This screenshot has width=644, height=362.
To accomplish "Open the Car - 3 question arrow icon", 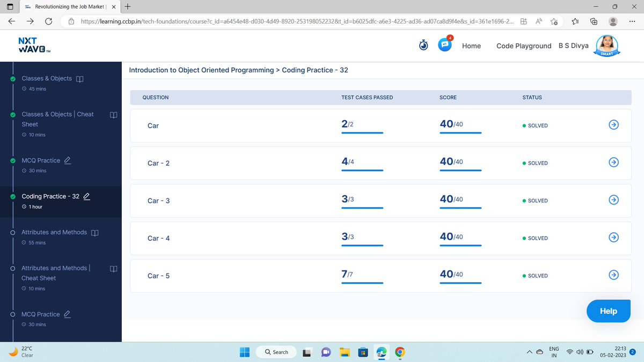I will [x=614, y=200].
